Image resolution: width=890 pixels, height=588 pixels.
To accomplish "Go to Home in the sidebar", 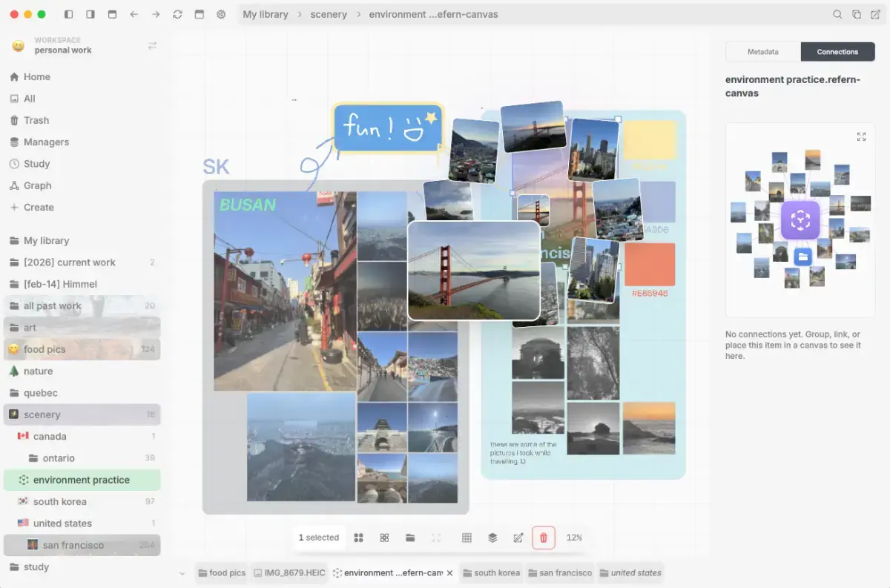I will point(82,76).
